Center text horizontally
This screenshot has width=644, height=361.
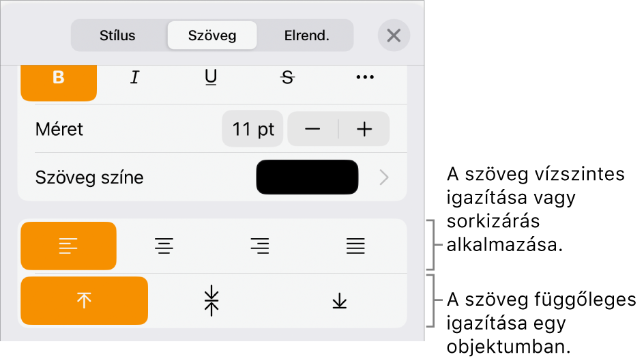pyautogui.click(x=164, y=246)
